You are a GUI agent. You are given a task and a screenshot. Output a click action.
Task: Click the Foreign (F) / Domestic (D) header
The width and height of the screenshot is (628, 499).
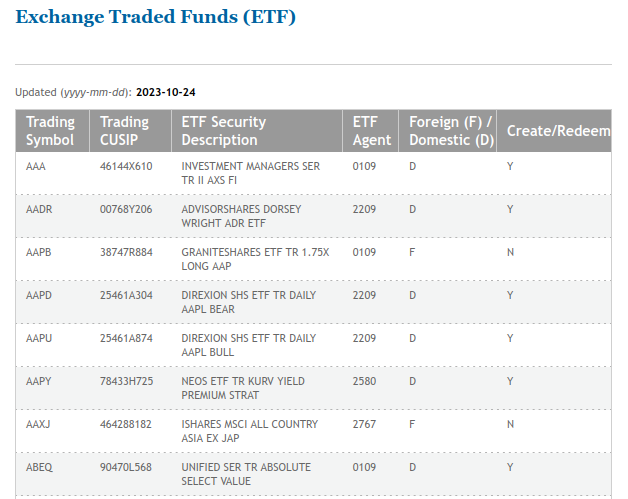pos(452,131)
